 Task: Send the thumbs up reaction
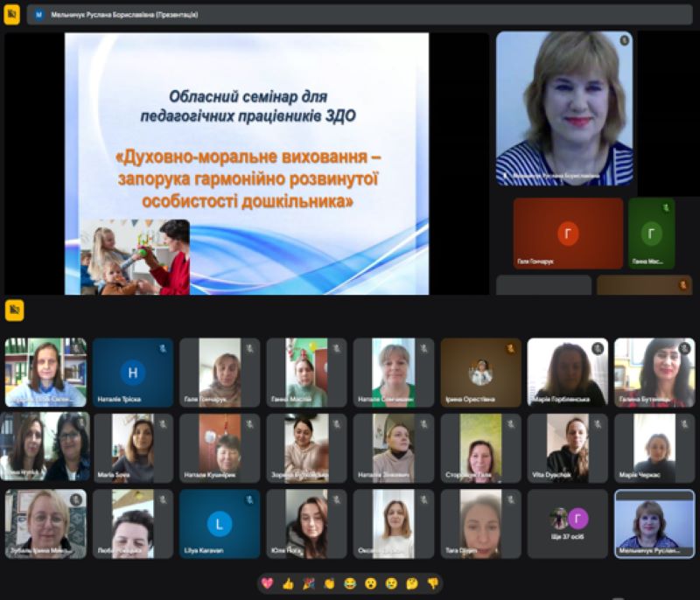click(288, 583)
